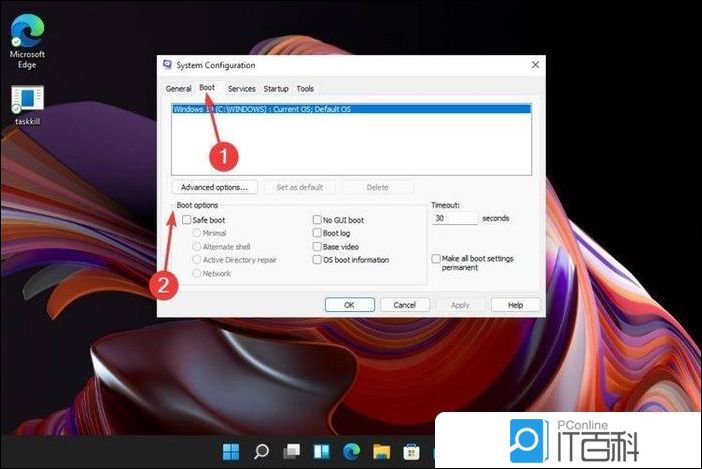The width and height of the screenshot is (702, 469).
Task: Click the Timeout seconds input field
Action: 454,218
